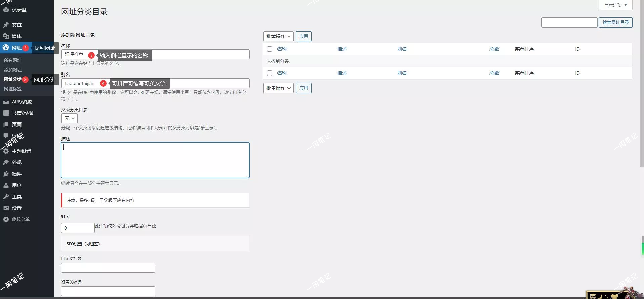Click the wrench icon for 工具
Screen dimensions: 644x299
(x=6, y=197)
